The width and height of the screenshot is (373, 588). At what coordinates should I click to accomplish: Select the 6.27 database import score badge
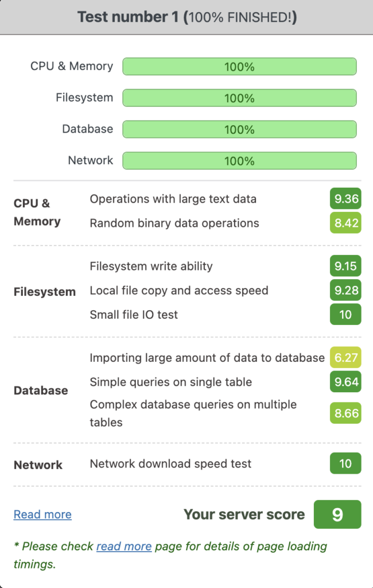pyautogui.click(x=345, y=358)
